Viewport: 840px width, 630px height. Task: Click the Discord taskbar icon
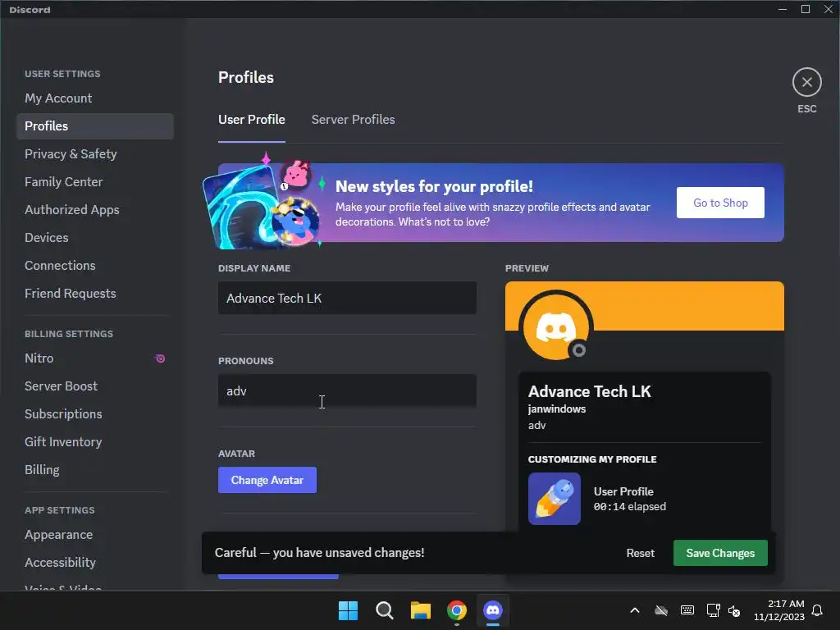[x=493, y=610]
